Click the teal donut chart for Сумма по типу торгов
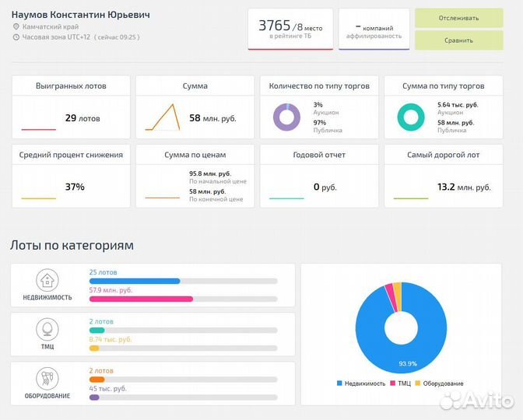 (x=410, y=117)
